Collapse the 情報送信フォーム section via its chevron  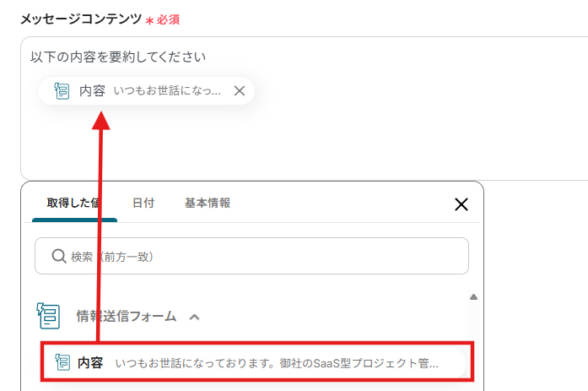[194, 317]
